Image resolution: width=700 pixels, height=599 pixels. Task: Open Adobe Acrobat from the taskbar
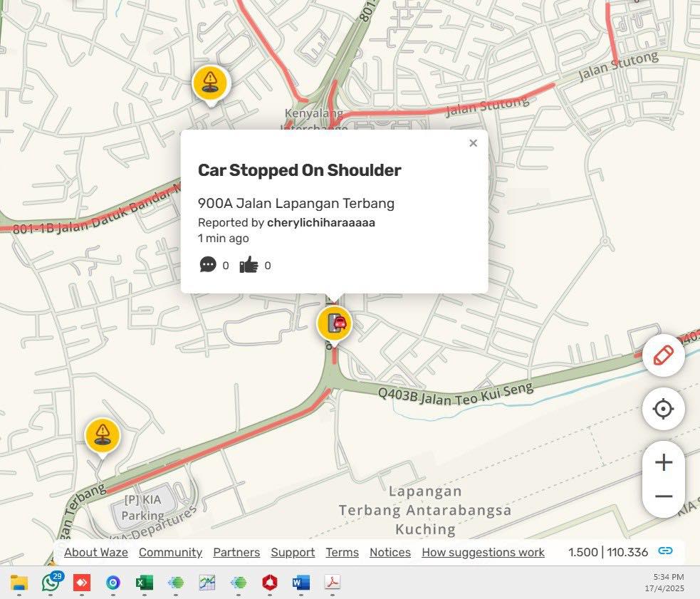point(332,583)
